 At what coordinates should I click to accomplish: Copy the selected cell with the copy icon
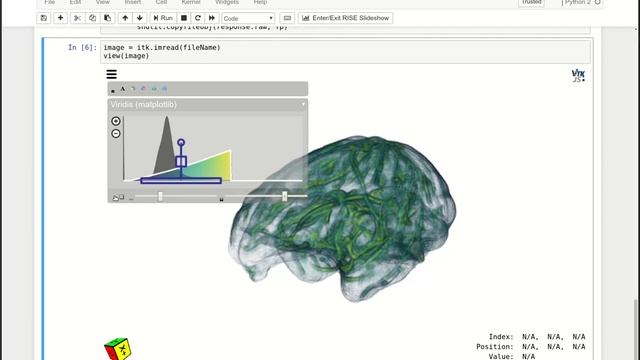pyautogui.click(x=93, y=18)
